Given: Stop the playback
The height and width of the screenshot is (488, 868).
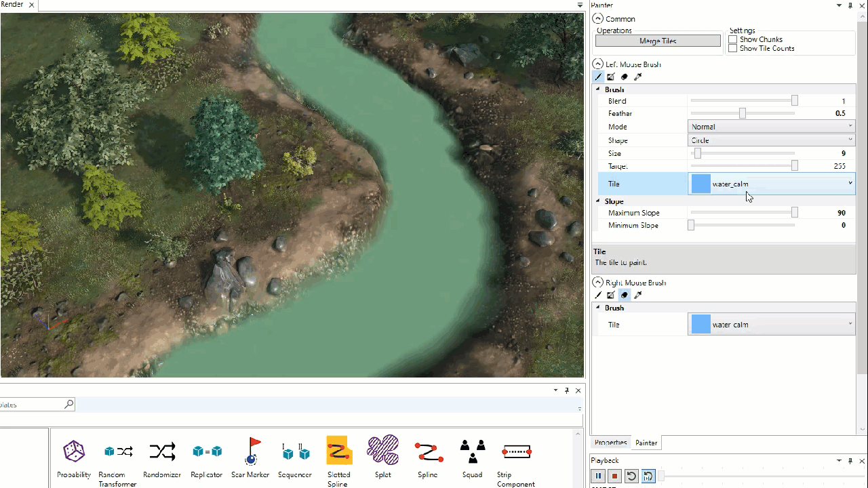Looking at the screenshot, I should pyautogui.click(x=614, y=476).
